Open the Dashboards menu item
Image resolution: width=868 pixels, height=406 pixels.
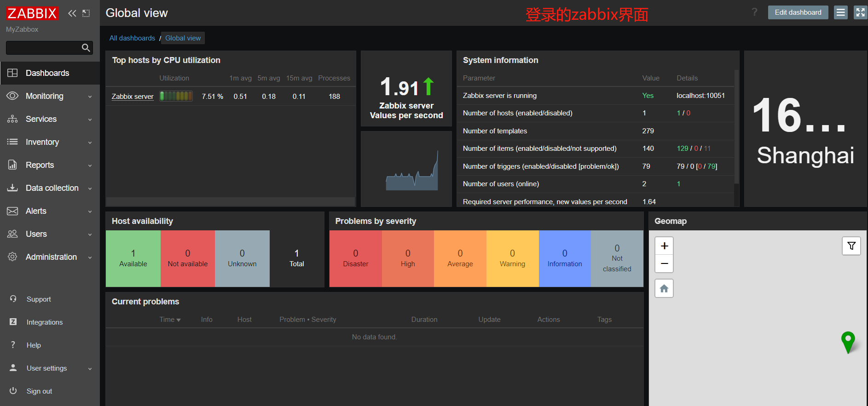click(x=50, y=73)
